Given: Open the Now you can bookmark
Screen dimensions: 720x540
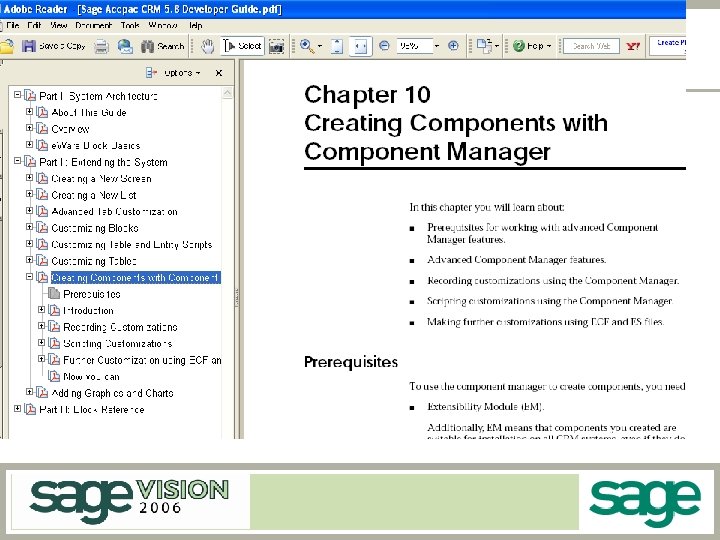Looking at the screenshot, I should click(91, 377).
